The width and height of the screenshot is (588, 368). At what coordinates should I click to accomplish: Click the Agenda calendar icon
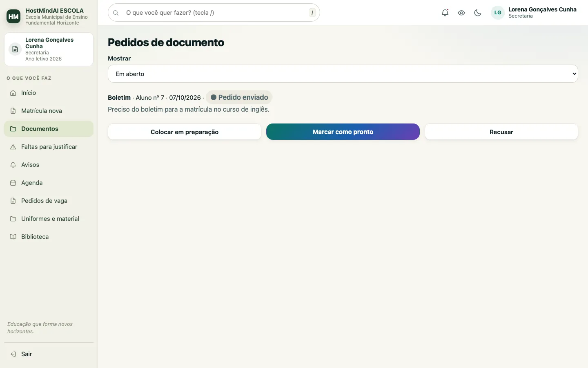coord(13,183)
